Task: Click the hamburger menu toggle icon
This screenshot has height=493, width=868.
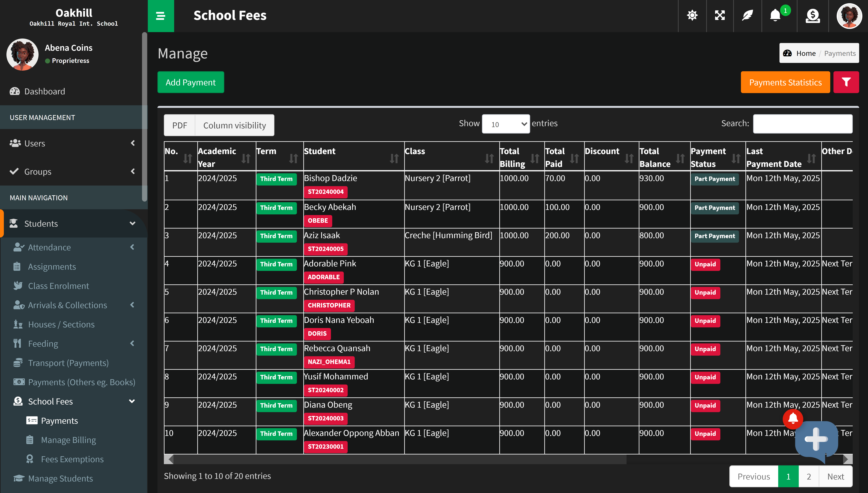Action: [x=161, y=16]
